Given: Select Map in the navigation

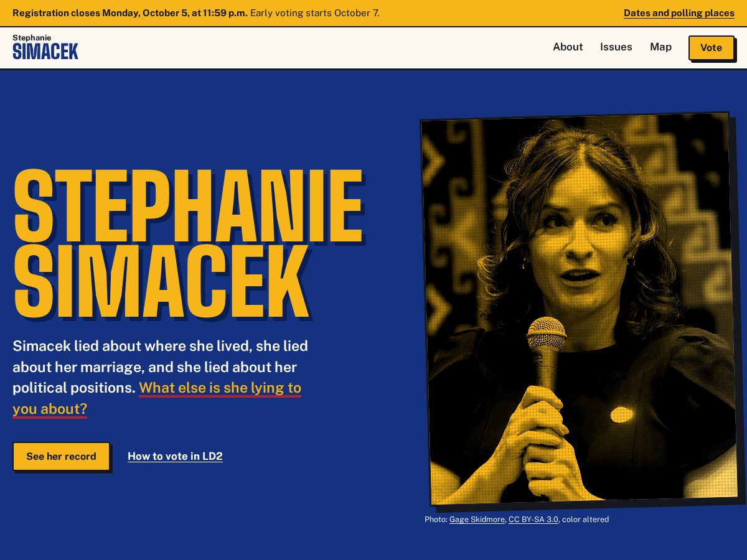Looking at the screenshot, I should (x=660, y=47).
